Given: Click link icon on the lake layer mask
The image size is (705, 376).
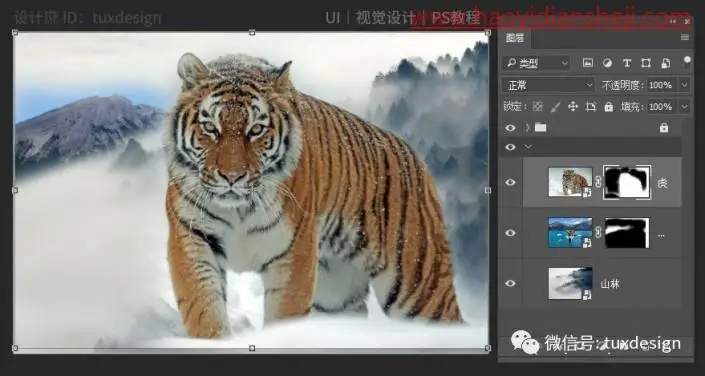Looking at the screenshot, I should pos(598,233).
